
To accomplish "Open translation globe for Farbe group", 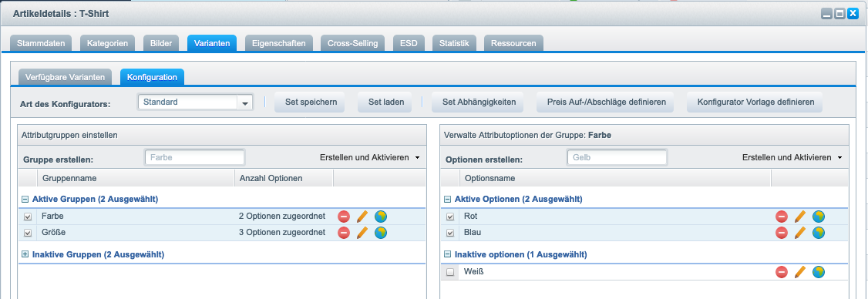I will [x=380, y=217].
